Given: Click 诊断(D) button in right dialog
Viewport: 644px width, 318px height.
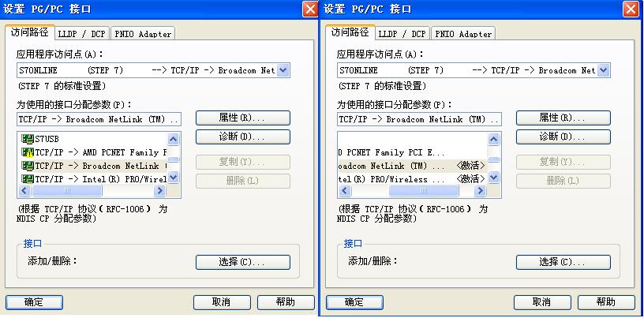Looking at the screenshot, I should point(563,137).
